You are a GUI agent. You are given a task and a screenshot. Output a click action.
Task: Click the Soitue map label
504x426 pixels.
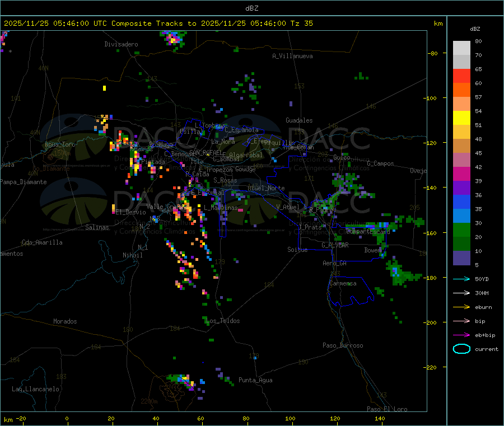(x=297, y=249)
